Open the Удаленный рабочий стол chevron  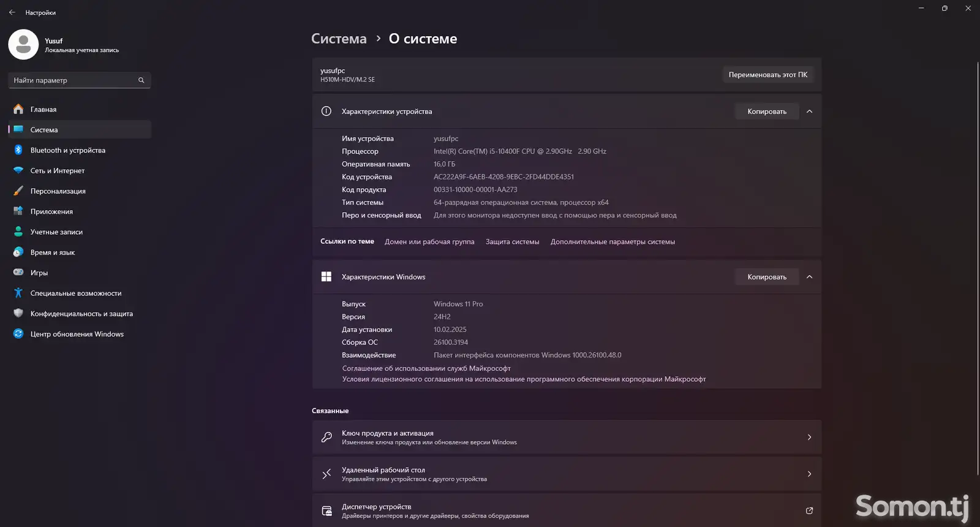(x=809, y=474)
